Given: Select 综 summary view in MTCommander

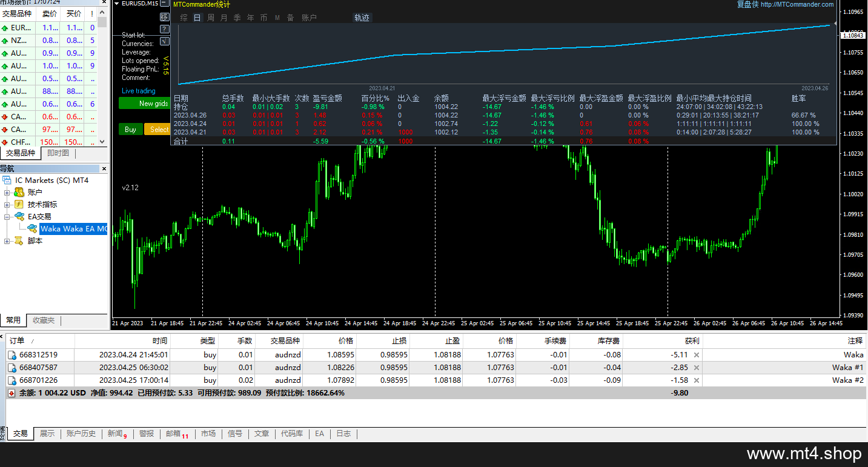Looking at the screenshot, I should [184, 18].
